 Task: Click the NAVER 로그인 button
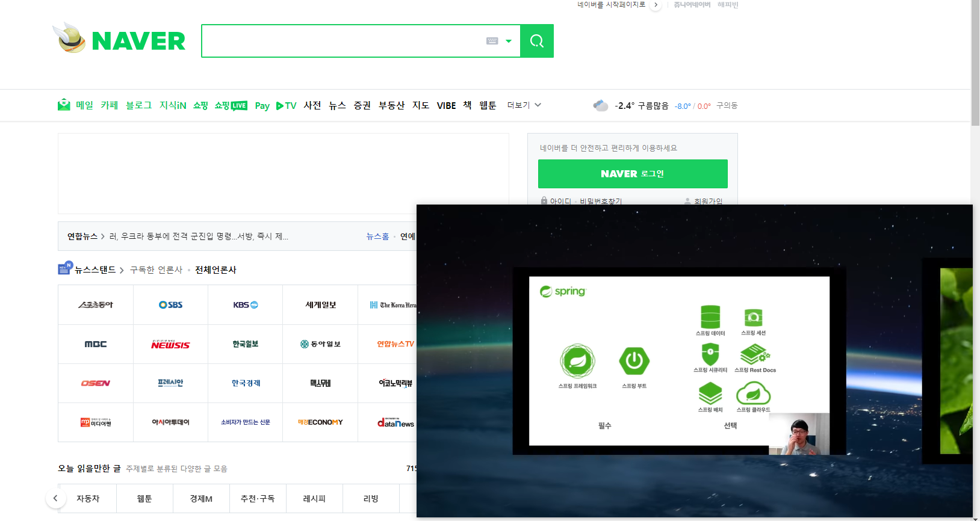pos(633,174)
